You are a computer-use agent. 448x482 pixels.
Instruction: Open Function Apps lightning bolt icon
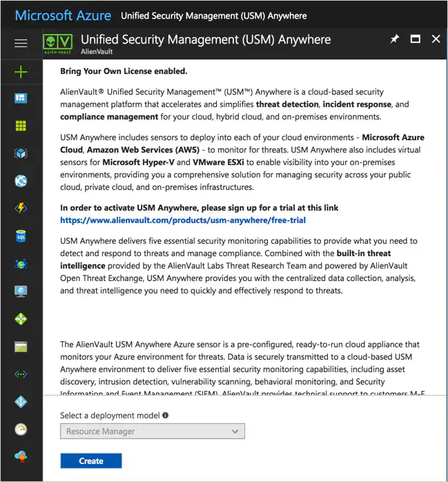(21, 208)
